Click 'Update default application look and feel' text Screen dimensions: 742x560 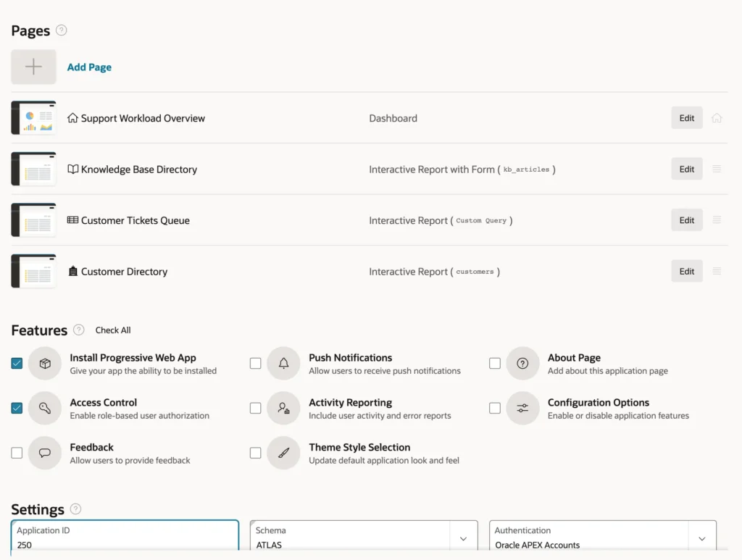pyautogui.click(x=384, y=460)
